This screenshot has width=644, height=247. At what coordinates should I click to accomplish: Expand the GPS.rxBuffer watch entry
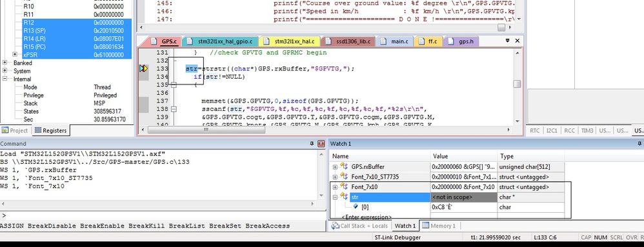pyautogui.click(x=335, y=167)
